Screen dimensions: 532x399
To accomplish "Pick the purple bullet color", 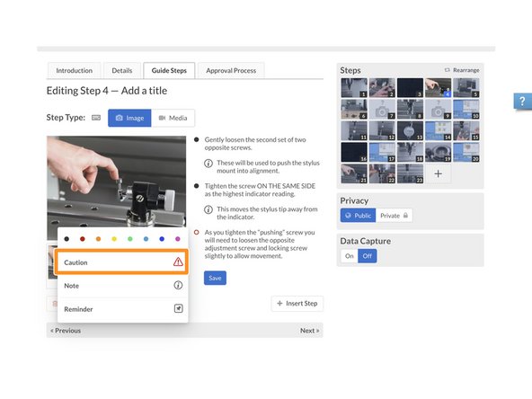I will pos(177,239).
